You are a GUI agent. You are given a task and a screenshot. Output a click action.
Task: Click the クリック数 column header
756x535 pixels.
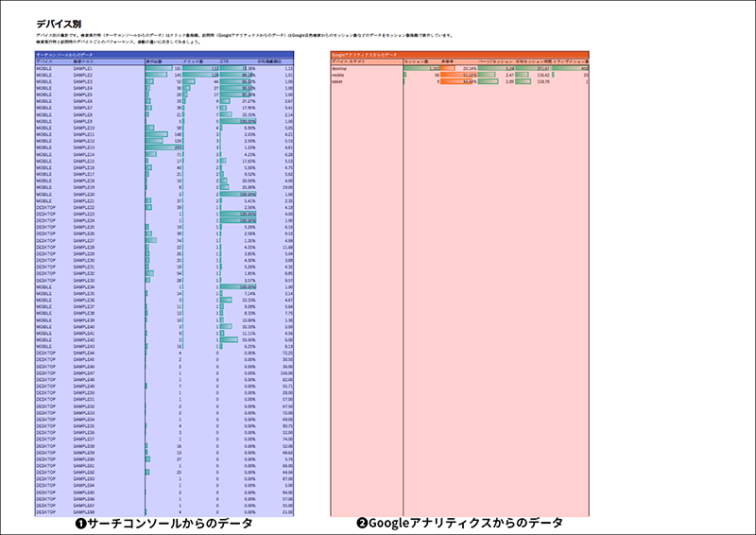(193, 61)
